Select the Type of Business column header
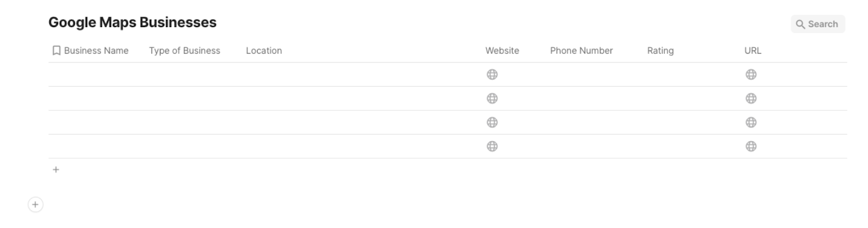This screenshot has width=868, height=228. click(184, 50)
